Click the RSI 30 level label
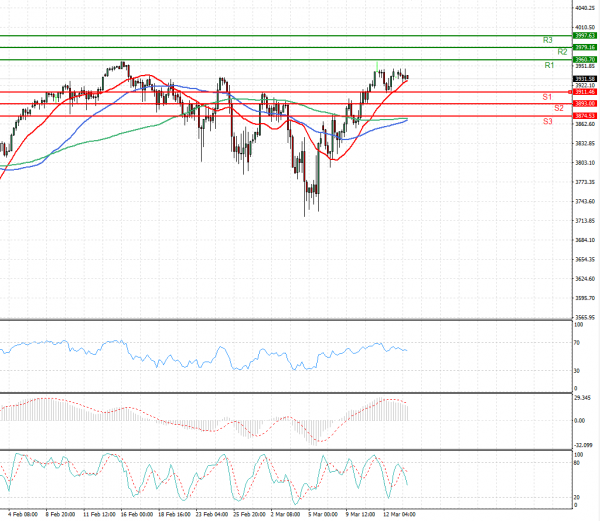The image size is (600, 521). 577,371
